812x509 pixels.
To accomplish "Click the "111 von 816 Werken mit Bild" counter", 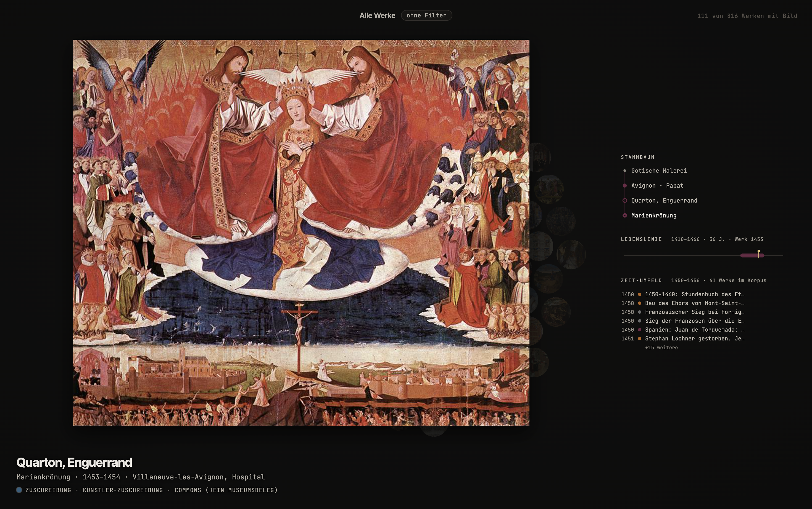I will coord(747,16).
